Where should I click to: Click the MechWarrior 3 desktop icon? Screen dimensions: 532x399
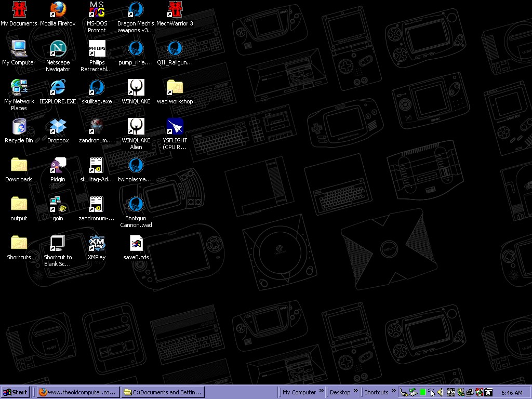tap(175, 10)
